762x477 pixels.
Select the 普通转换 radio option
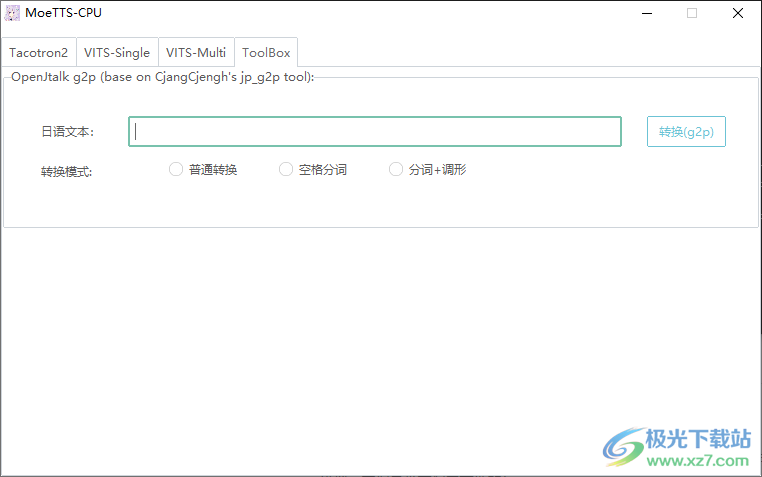(x=176, y=170)
